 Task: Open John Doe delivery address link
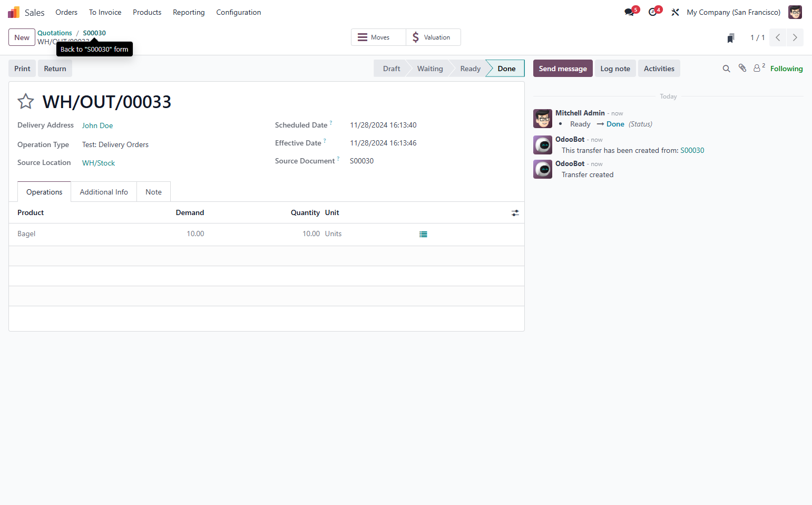coord(97,125)
